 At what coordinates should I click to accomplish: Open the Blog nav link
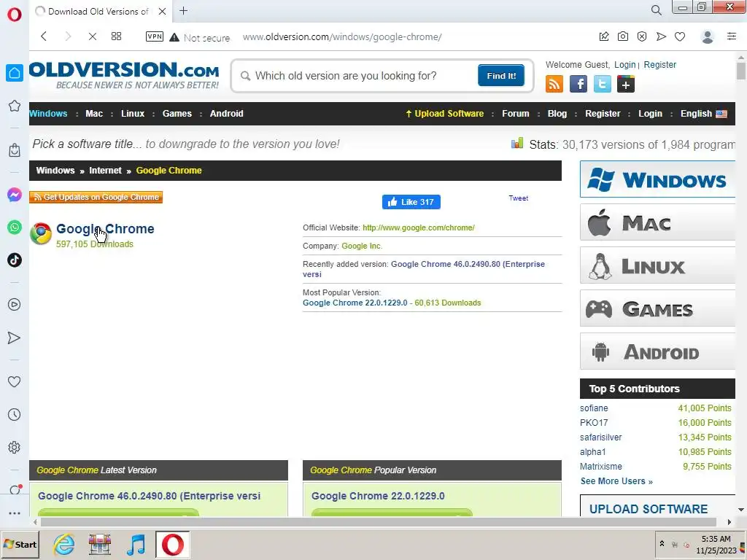[x=557, y=113]
